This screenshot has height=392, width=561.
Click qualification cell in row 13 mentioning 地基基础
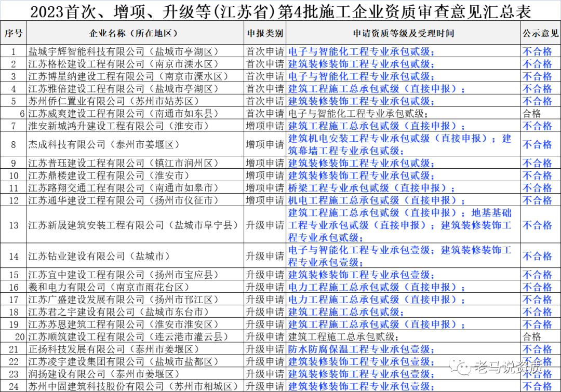point(403,225)
